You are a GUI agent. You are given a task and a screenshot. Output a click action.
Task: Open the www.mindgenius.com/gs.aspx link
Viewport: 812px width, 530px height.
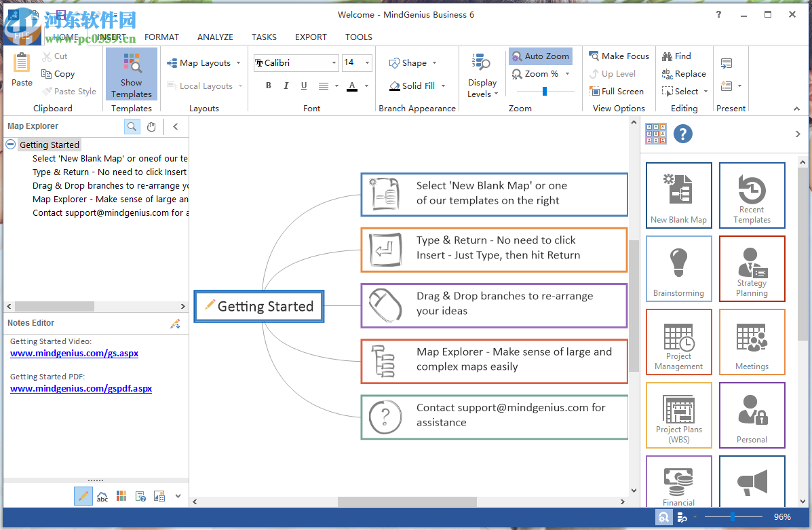(x=74, y=353)
